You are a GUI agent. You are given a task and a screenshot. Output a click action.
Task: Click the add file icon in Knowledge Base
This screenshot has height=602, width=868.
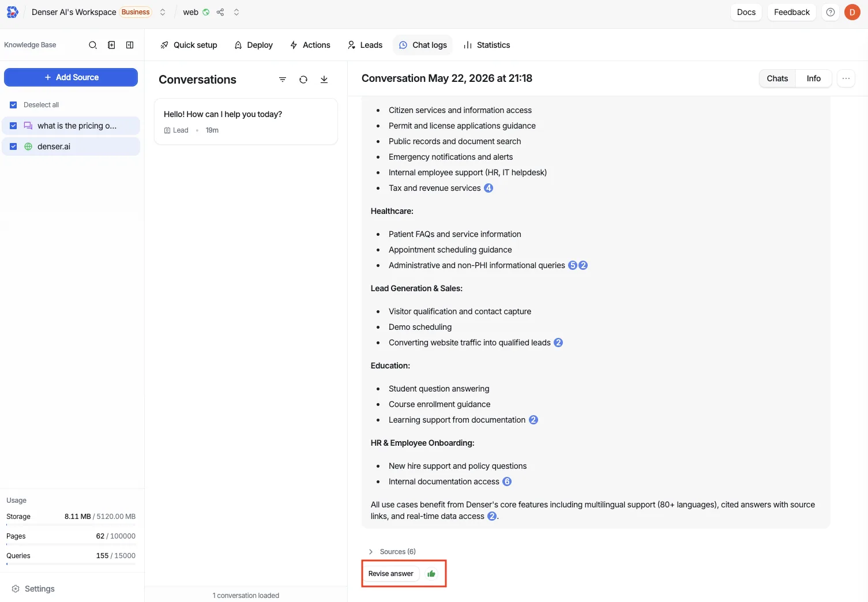pos(111,45)
